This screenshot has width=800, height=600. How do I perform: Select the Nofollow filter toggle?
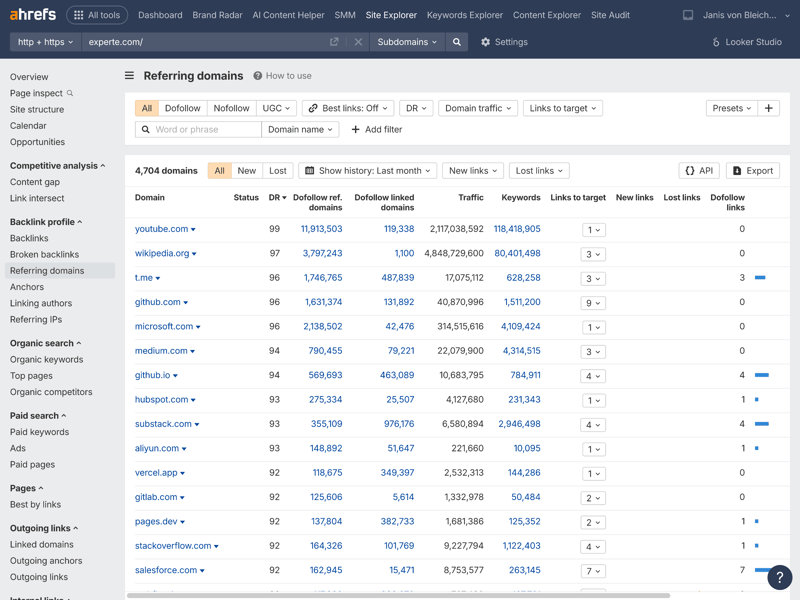(x=231, y=108)
